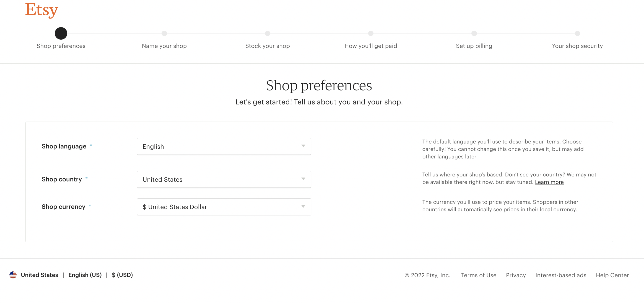644x303 pixels.
Task: Select the Set up billing step label
Action: (x=474, y=46)
